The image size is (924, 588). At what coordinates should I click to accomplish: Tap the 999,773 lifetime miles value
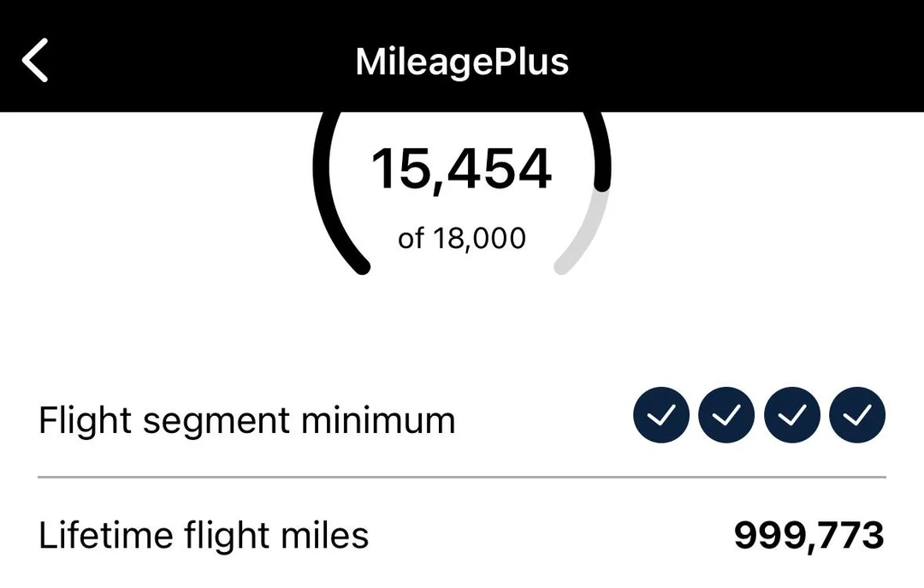tap(808, 536)
